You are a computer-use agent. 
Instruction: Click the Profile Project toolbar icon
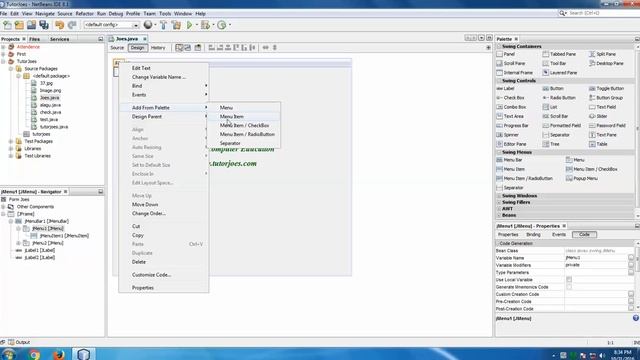pos(222,25)
